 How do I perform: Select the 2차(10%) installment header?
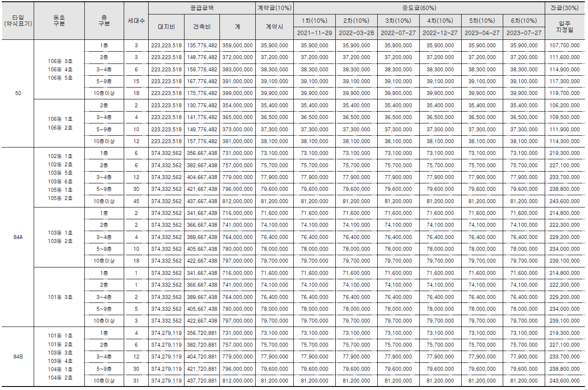356,21
